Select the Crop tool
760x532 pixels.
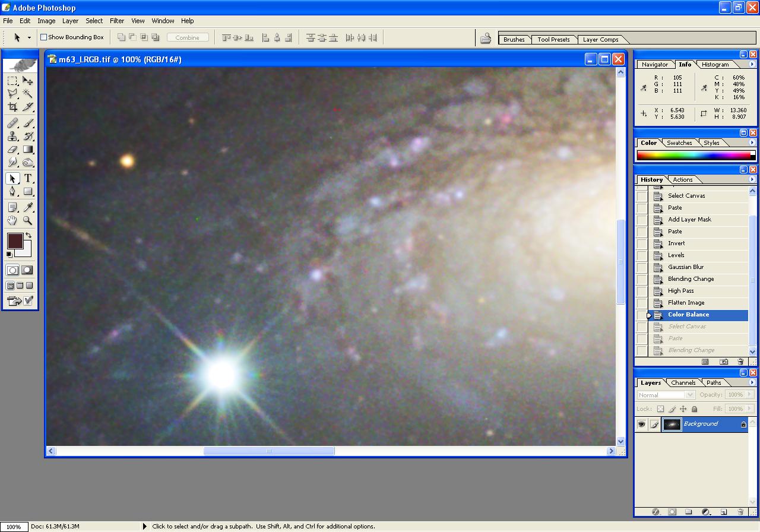(12, 107)
